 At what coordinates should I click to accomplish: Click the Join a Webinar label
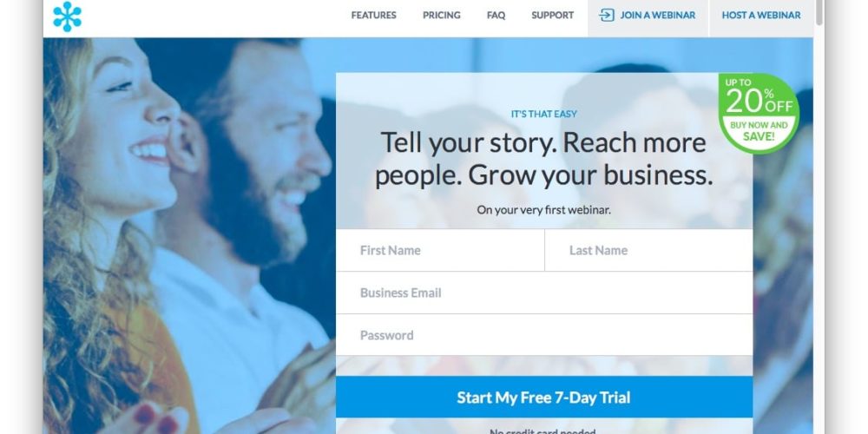point(658,16)
